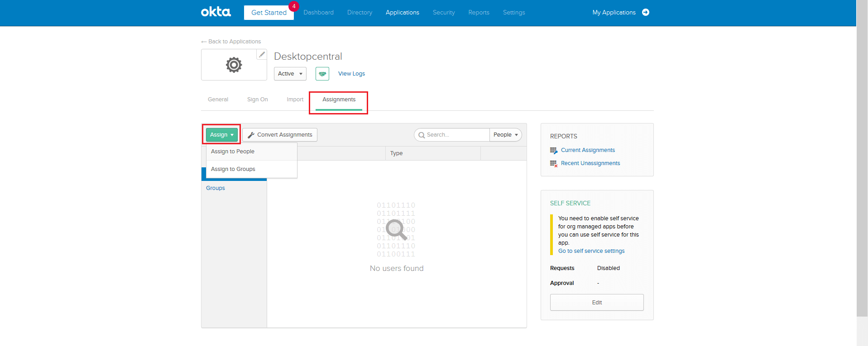The height and width of the screenshot is (346, 868).
Task: Open the Settings menu
Action: point(514,13)
